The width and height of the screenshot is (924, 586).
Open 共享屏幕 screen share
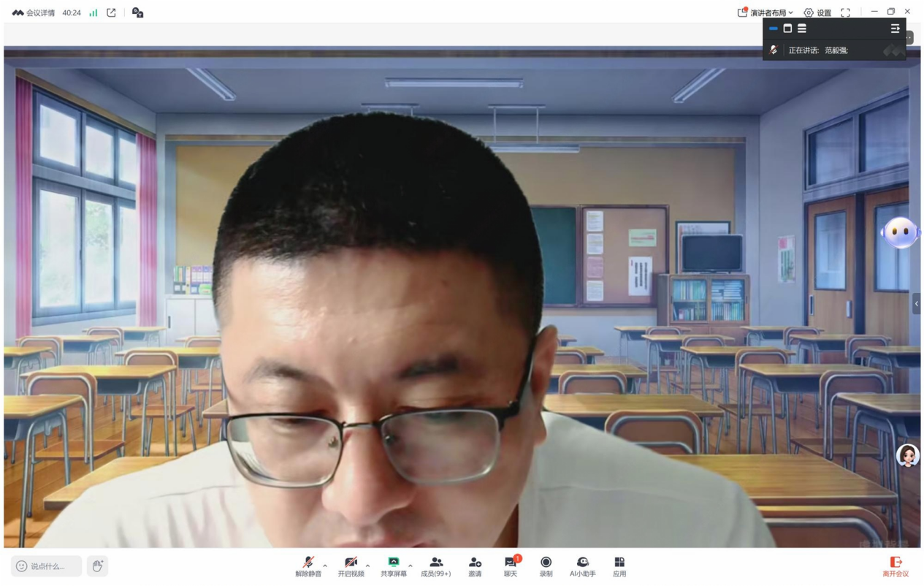[x=393, y=566]
